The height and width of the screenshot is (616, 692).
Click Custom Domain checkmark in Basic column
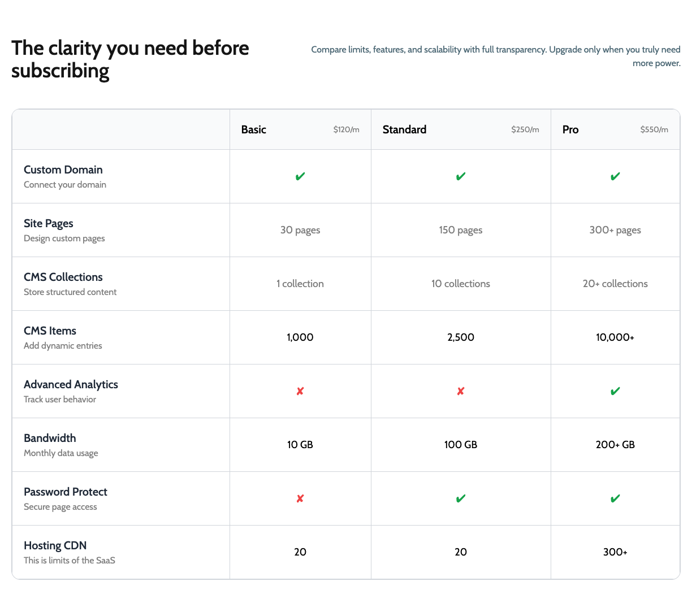coord(300,176)
